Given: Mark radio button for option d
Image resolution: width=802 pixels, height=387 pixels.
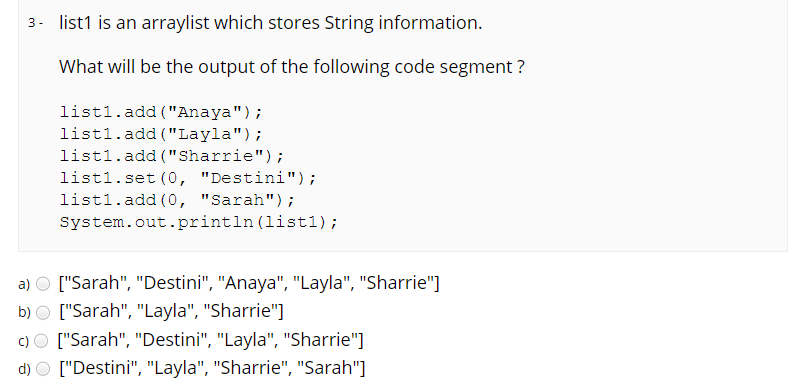Looking at the screenshot, I should tap(43, 369).
